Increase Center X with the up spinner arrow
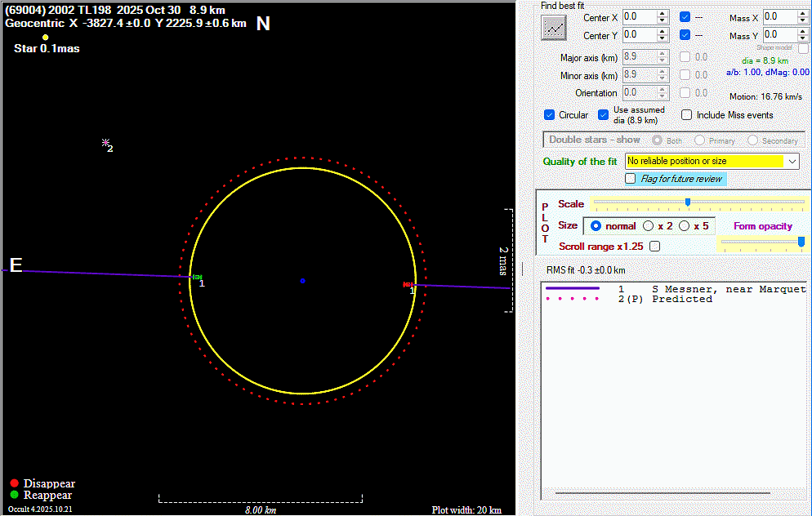The height and width of the screenshot is (516, 812). tap(663, 14)
